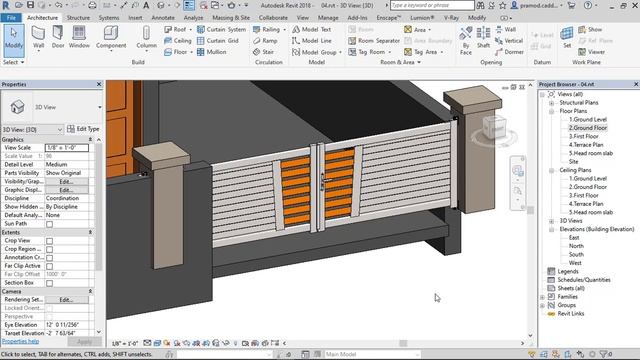Select the Shaft opening tool

coord(483,38)
